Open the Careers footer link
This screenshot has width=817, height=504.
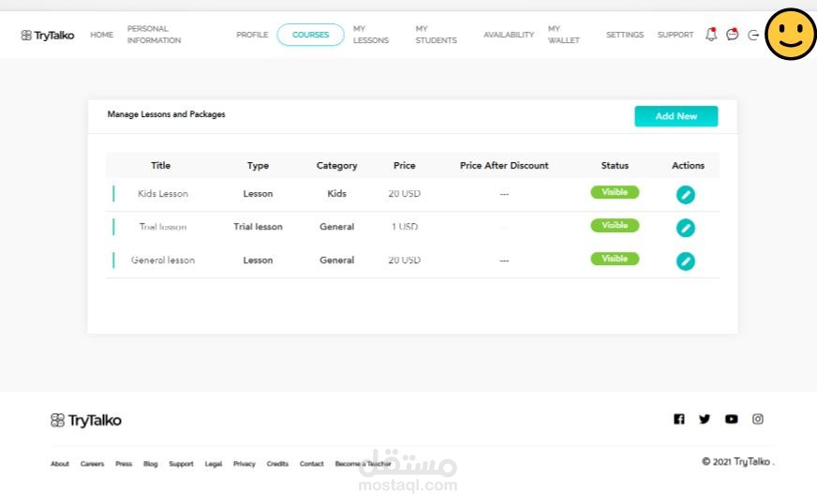coord(92,464)
